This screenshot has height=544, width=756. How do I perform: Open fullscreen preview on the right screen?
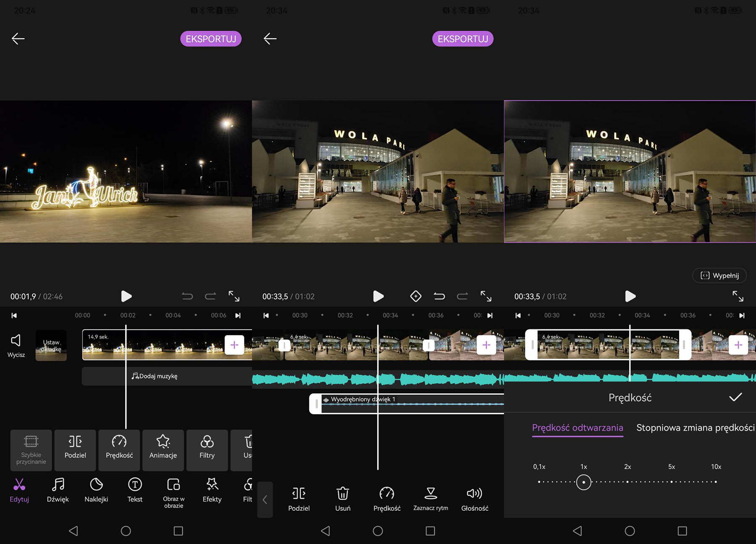click(738, 296)
